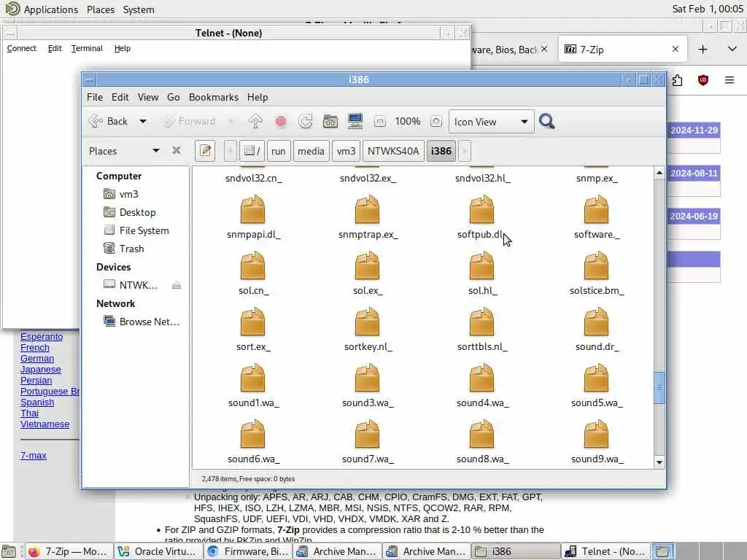Click the vertical scrollbar thumb in file list

[659, 388]
